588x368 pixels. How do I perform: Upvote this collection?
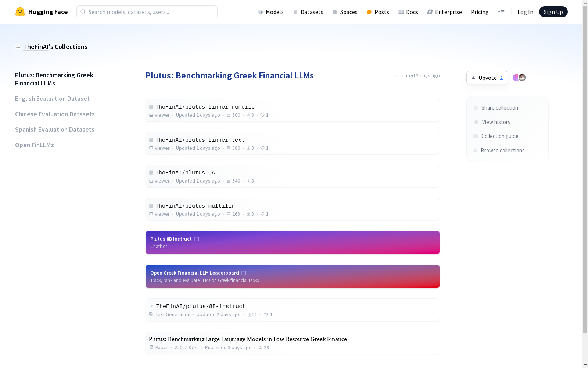pyautogui.click(x=487, y=78)
